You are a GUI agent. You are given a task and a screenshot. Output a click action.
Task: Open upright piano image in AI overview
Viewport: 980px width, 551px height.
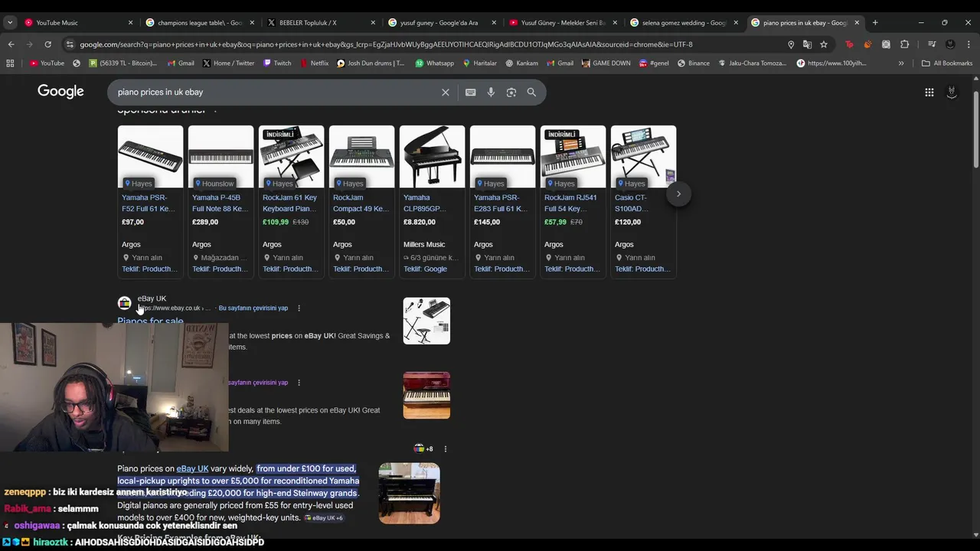[x=410, y=493]
